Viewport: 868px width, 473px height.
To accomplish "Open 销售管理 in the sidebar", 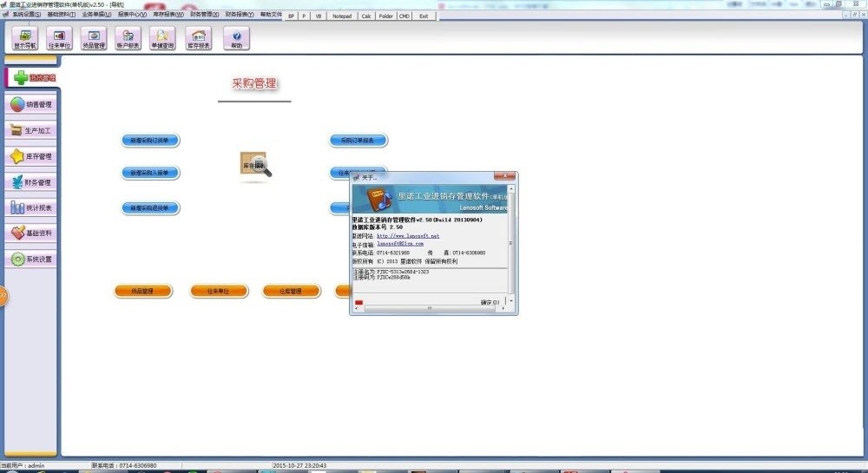I will [31, 104].
